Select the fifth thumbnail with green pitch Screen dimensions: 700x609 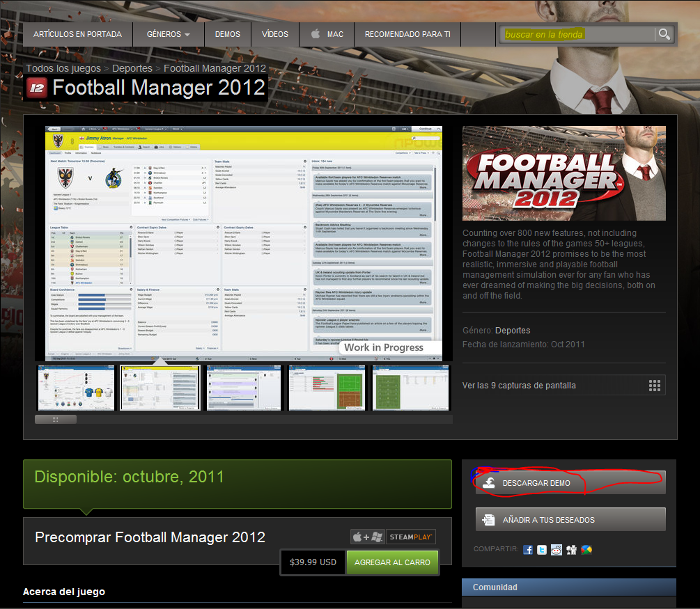pos(410,388)
